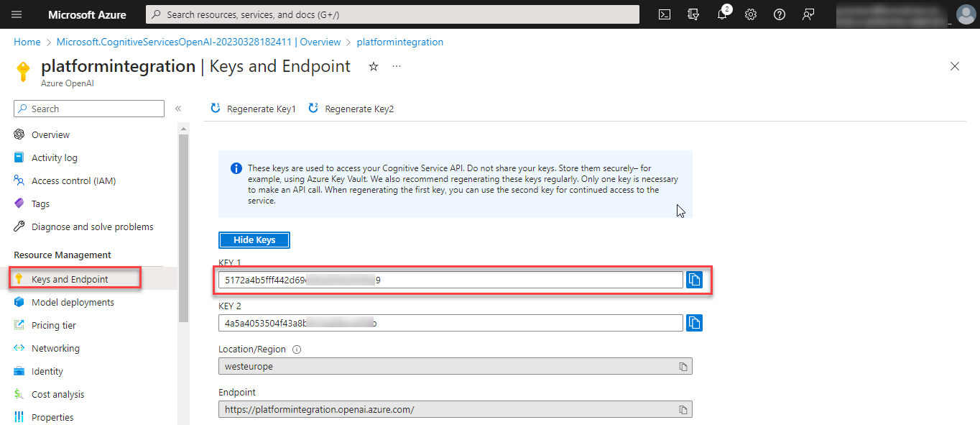Open the Directories and subscriptions filter icon
This screenshot has height=425, width=980.
693,14
